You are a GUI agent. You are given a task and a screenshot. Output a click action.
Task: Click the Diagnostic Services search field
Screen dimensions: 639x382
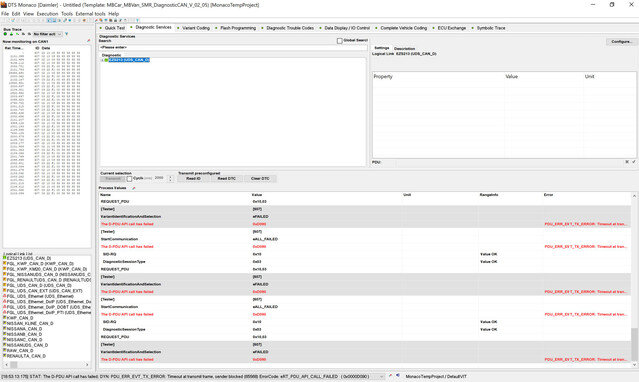point(233,47)
